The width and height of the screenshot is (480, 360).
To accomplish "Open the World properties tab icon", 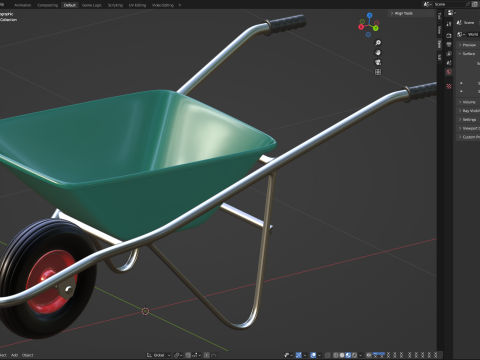I will 449,72.
